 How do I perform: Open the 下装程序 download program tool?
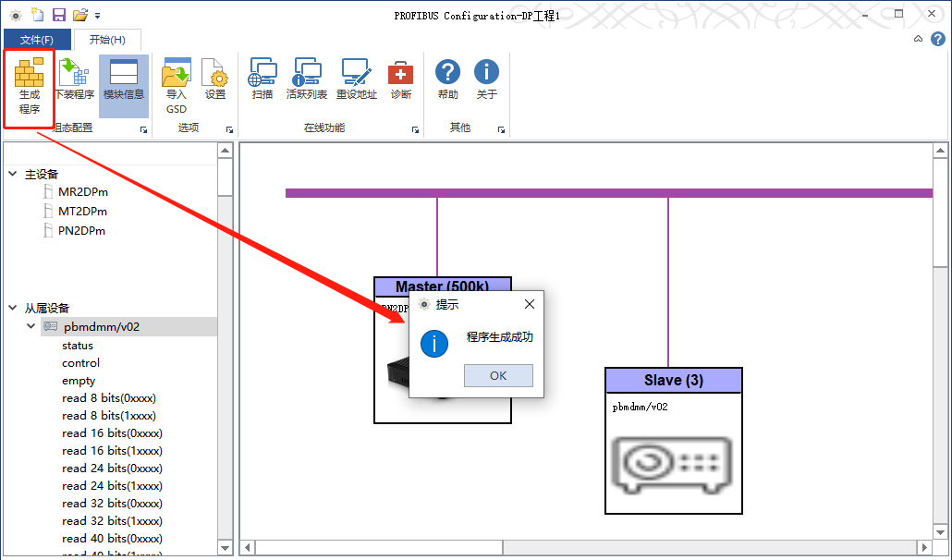click(75, 79)
